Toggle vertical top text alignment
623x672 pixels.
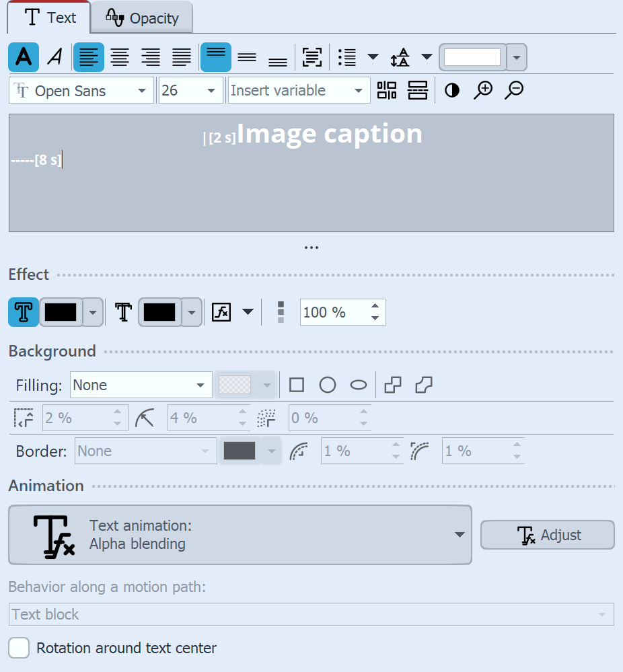click(216, 57)
